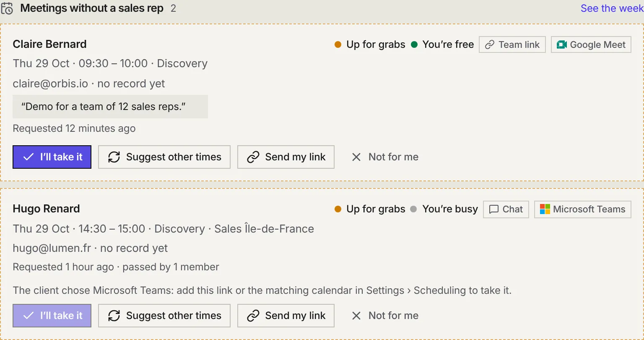Dismiss Hugo Renard's meeting with Not for me

[385, 316]
